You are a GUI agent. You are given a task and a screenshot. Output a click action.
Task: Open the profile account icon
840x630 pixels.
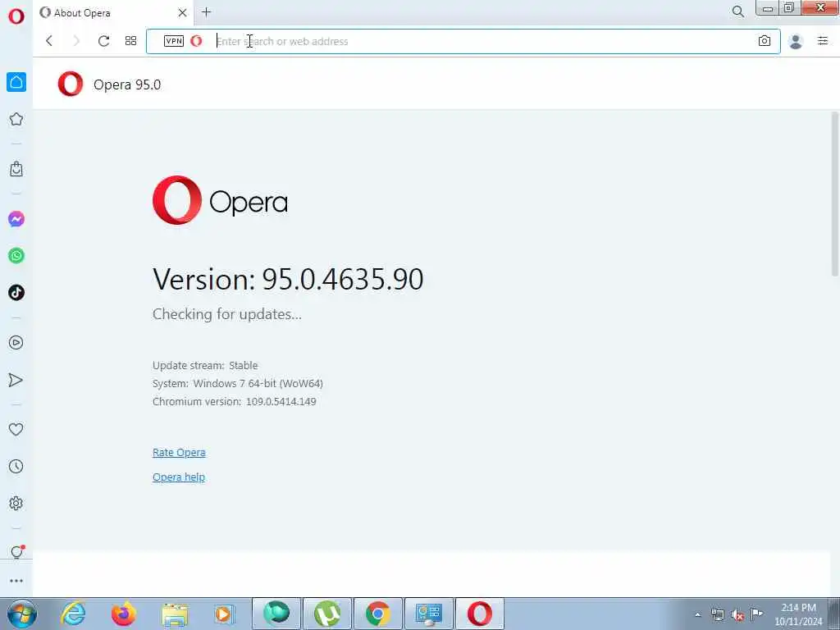coord(796,41)
